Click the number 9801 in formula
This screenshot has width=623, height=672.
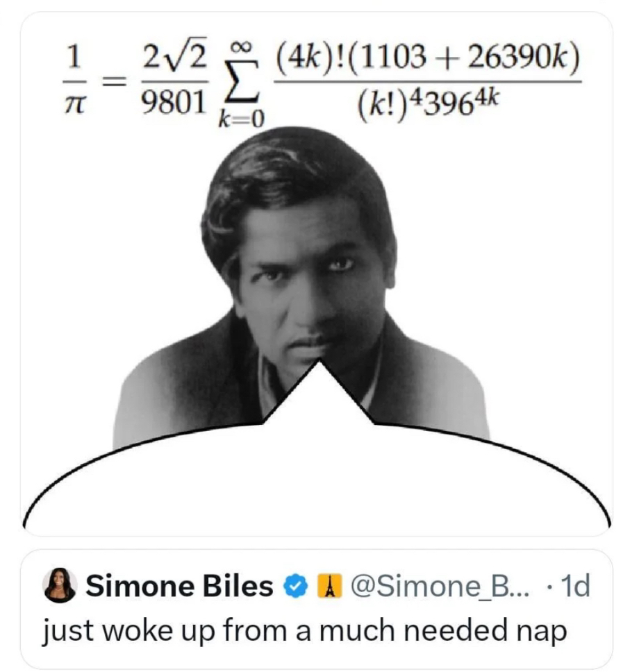coord(174,103)
